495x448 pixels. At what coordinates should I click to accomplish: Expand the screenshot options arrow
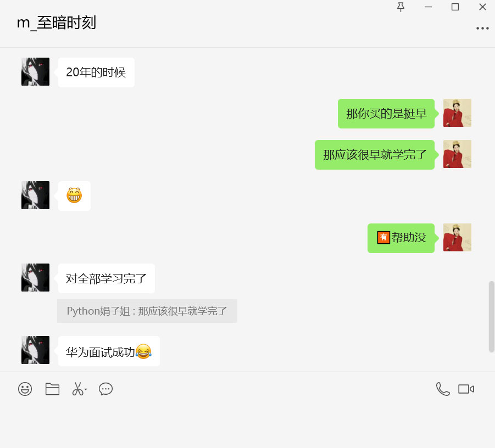pyautogui.click(x=86, y=389)
